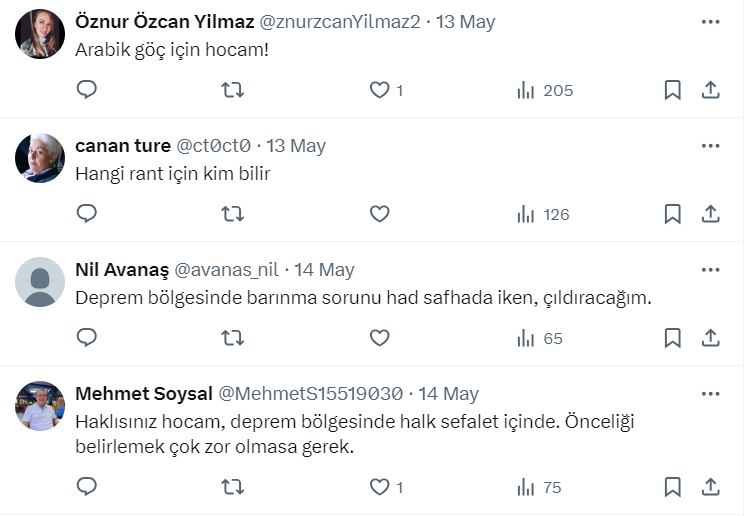Share Öznur Özcan Yilmaz's tweet
754x516 pixels.
point(710,90)
